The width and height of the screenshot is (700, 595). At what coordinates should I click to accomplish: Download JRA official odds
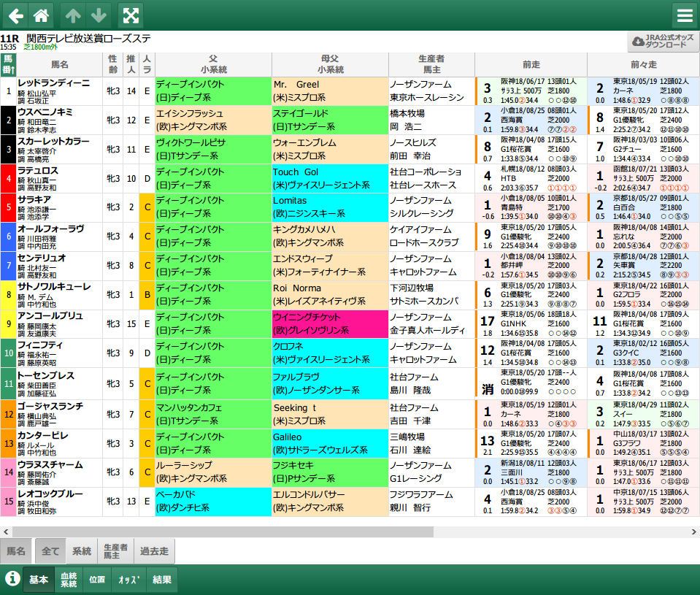tap(663, 42)
